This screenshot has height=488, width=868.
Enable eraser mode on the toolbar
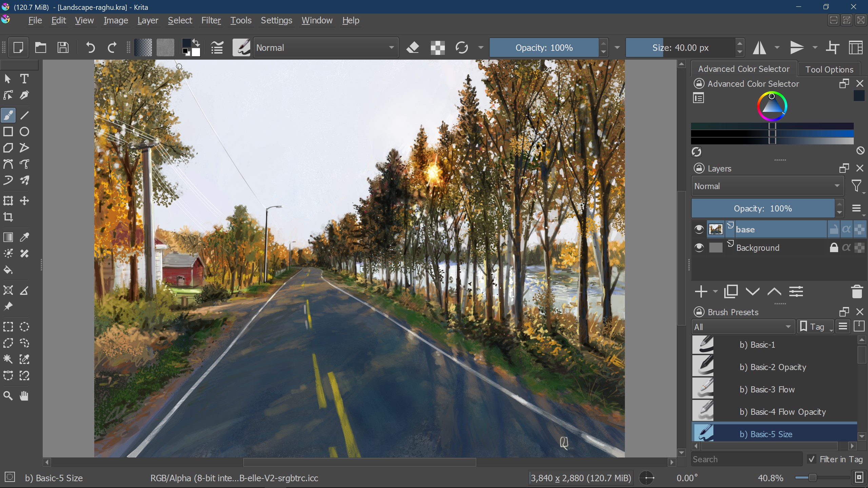coord(413,47)
